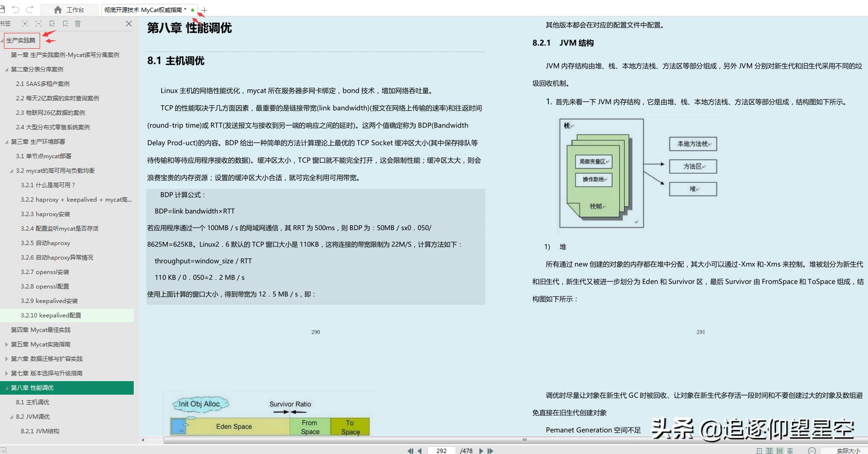Collapse the 8.2 JVM调优 bookmark node
The image size is (868, 454).
tap(12, 416)
